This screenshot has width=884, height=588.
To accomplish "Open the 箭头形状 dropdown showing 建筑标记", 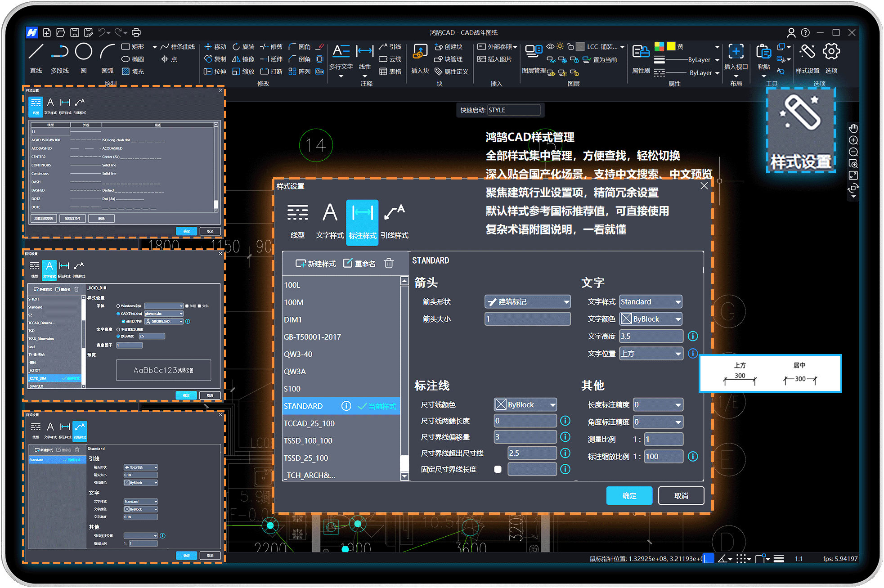I will click(x=527, y=302).
